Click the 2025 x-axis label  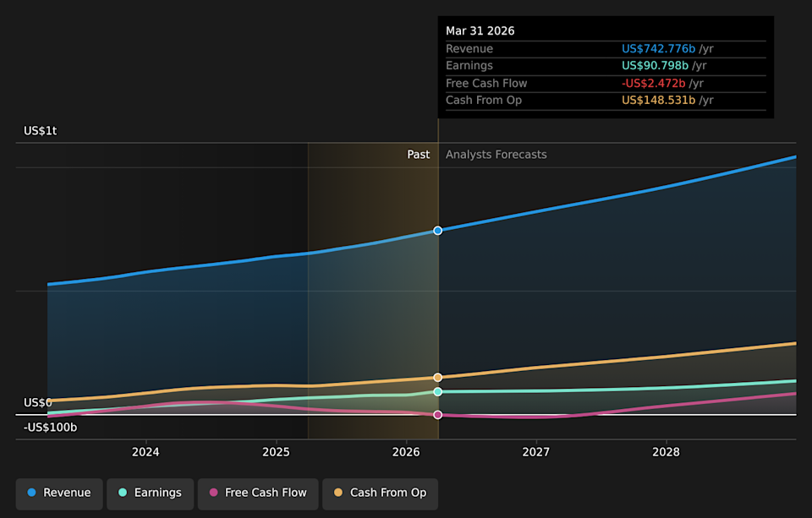tap(276, 452)
